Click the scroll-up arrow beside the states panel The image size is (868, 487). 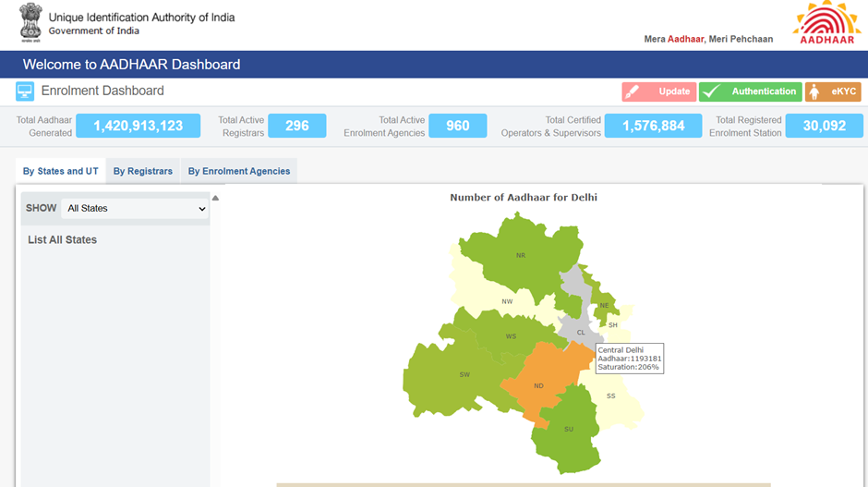(215, 198)
